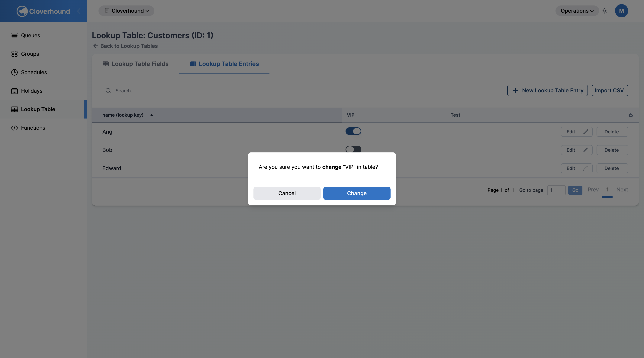Click the Queues list icon
Viewport: 644px width, 358px height.
(14, 36)
